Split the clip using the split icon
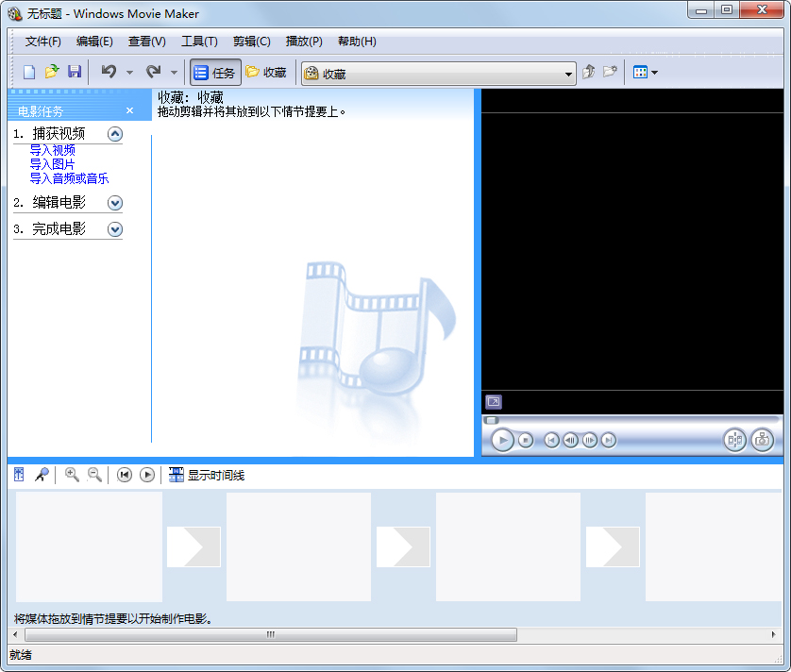The width and height of the screenshot is (791, 672). click(x=734, y=440)
